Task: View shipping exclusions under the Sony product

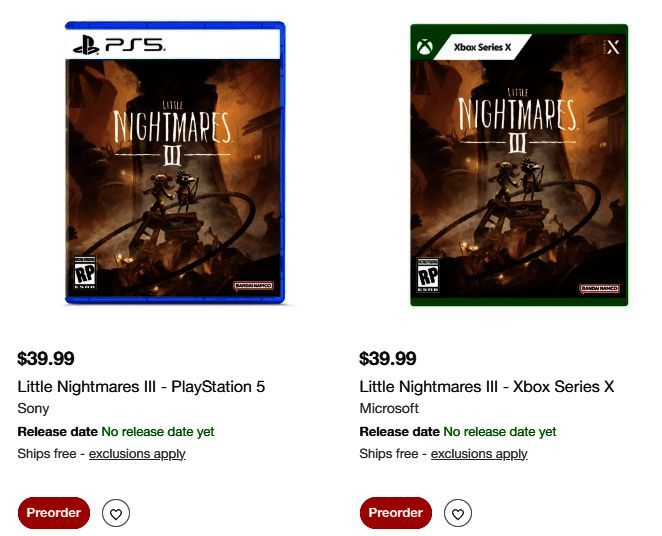Action: pos(137,454)
